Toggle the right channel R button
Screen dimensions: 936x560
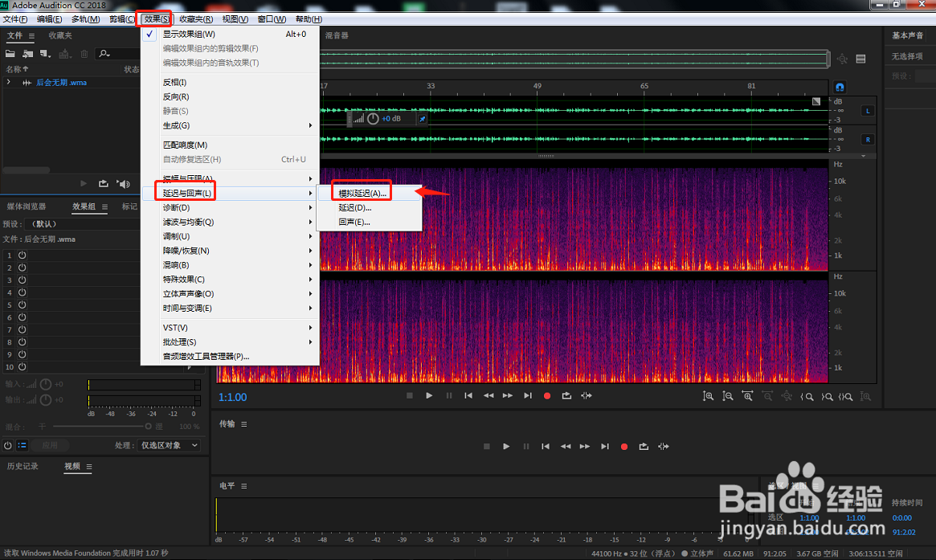(x=868, y=140)
